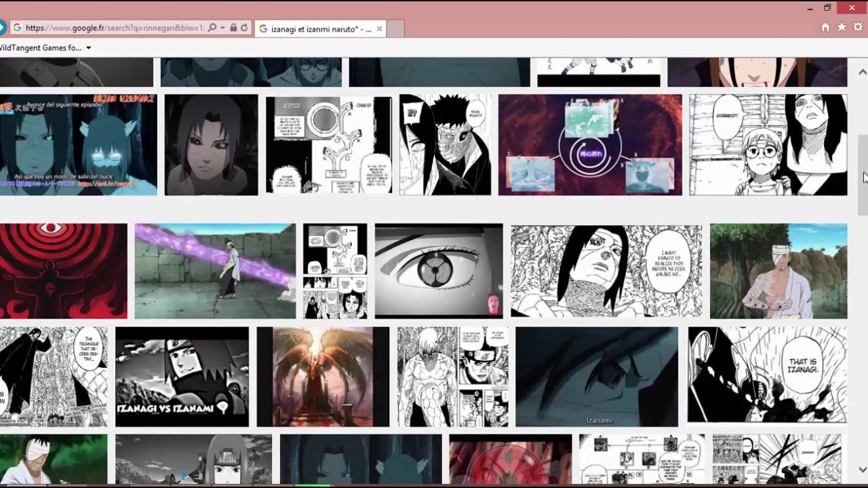Open the bandaged shirtless man thumbnail

[778, 271]
